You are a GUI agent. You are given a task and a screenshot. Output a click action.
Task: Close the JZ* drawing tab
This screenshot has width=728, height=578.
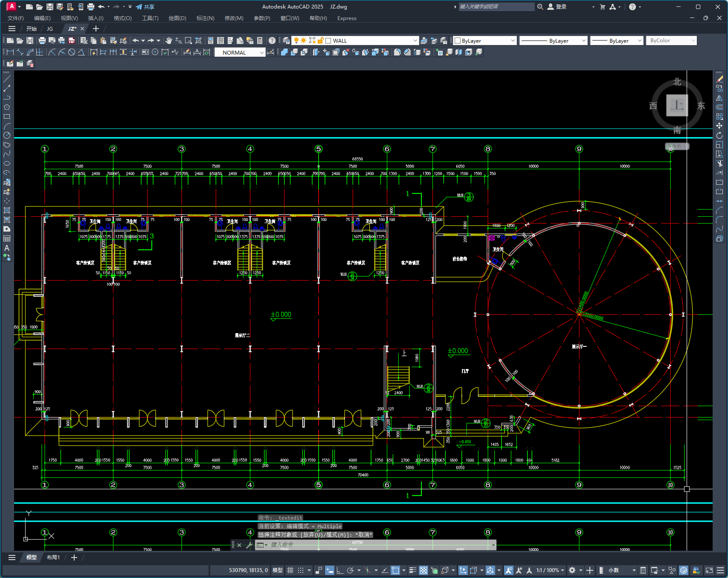pos(82,29)
